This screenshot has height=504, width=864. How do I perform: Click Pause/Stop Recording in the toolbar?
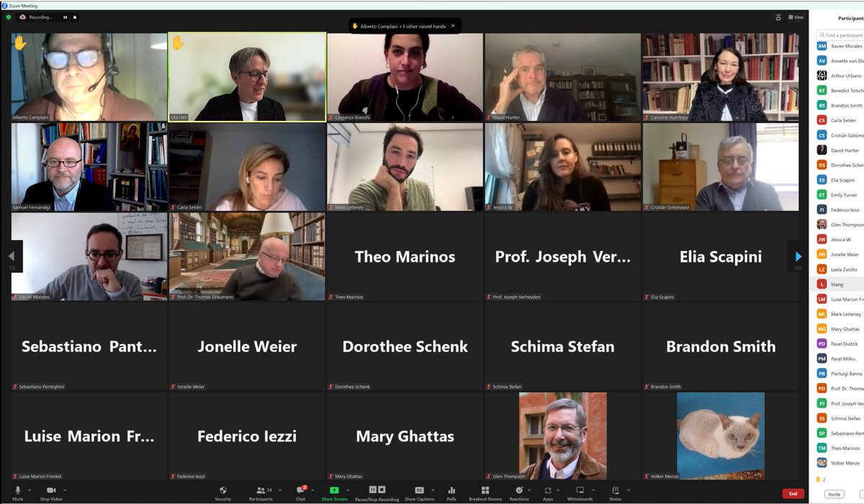pos(377,492)
